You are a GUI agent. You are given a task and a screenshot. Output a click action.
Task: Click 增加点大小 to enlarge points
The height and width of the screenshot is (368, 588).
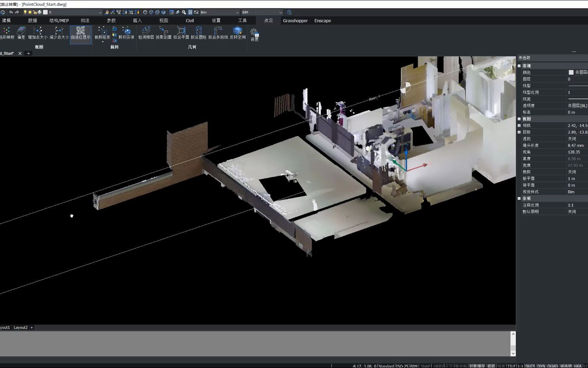pyautogui.click(x=37, y=34)
